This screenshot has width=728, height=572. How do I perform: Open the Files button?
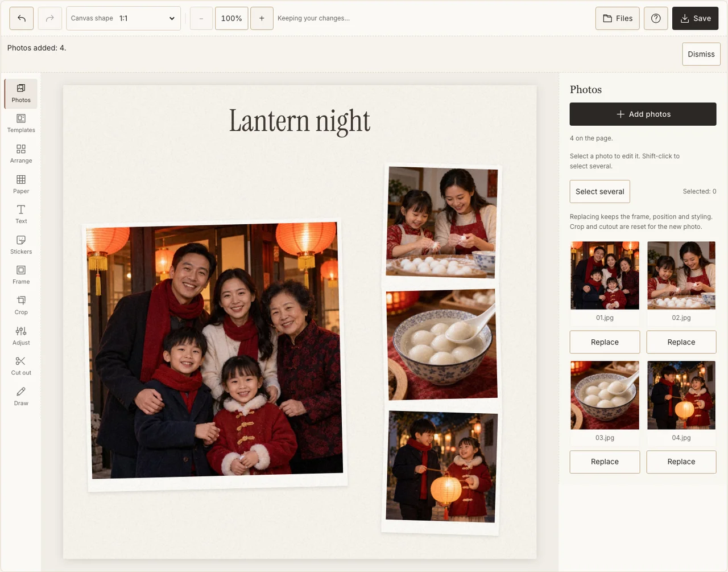[x=618, y=18]
